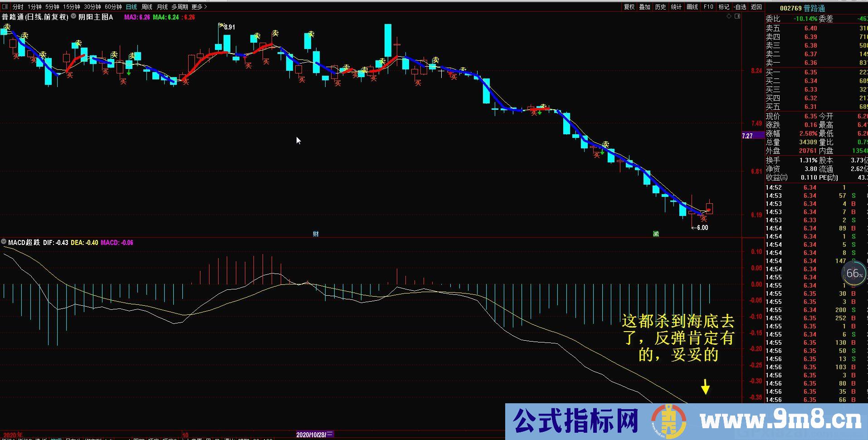868x440 pixels.
Task: Expand the 更多 periods menu
Action: (199, 7)
